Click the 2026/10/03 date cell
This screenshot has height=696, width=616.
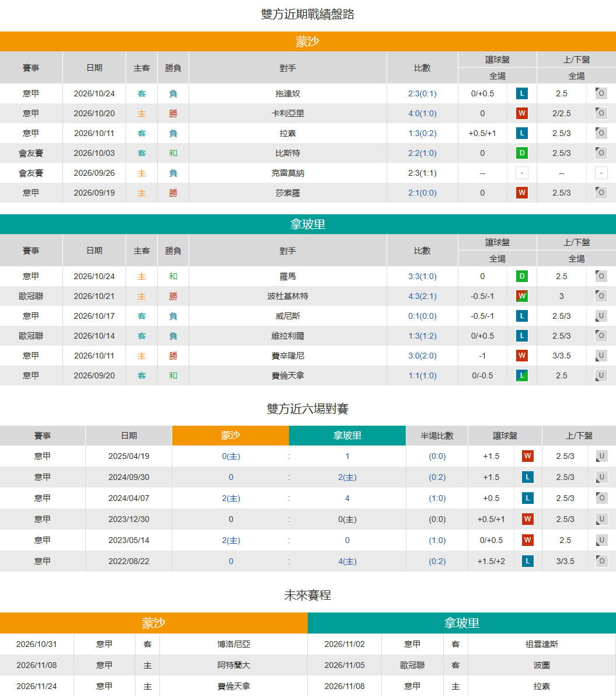94,153
